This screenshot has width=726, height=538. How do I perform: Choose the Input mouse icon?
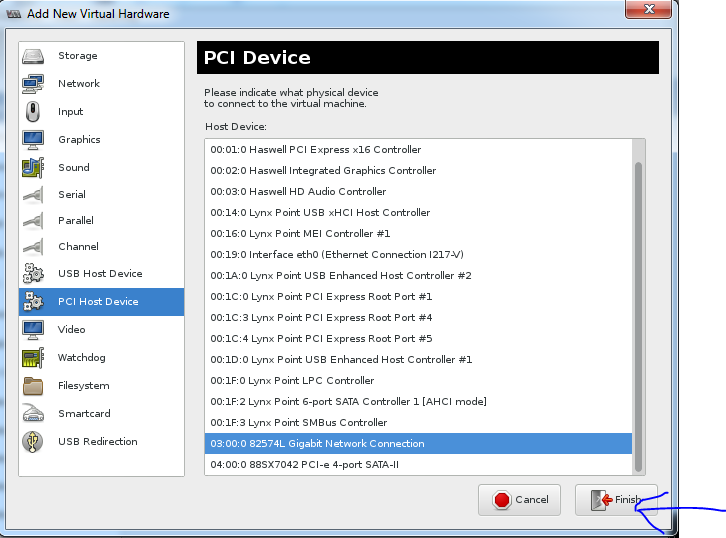click(x=33, y=112)
